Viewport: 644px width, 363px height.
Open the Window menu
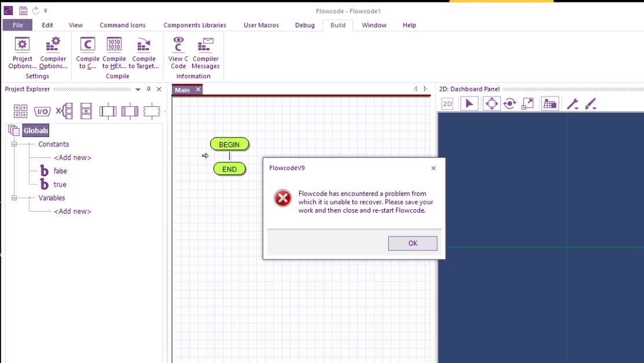tap(374, 25)
